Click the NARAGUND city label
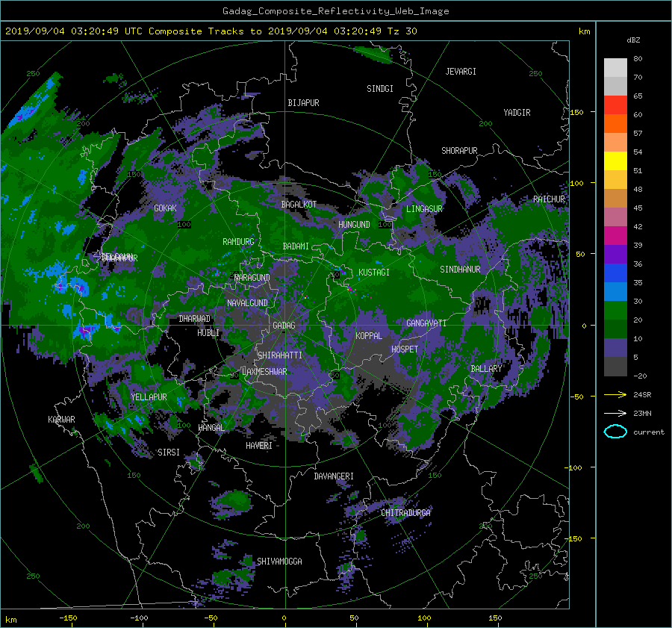Viewport: 672px width, 628px height. pyautogui.click(x=252, y=278)
